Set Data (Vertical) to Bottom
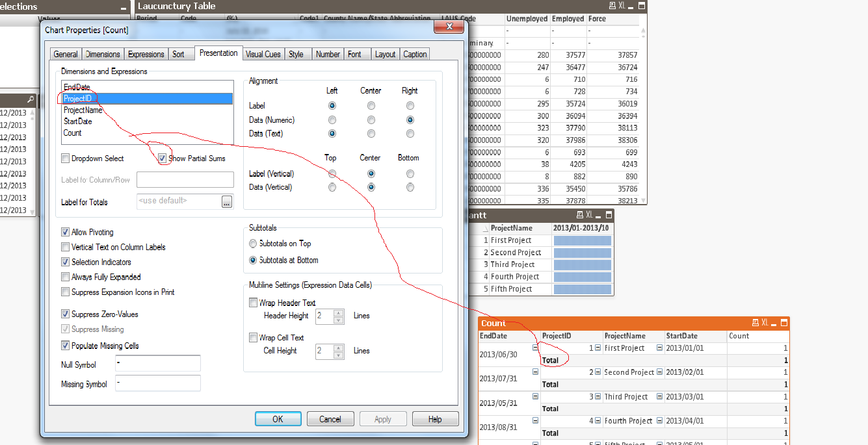Viewport: 868px width, 445px height. (410, 187)
